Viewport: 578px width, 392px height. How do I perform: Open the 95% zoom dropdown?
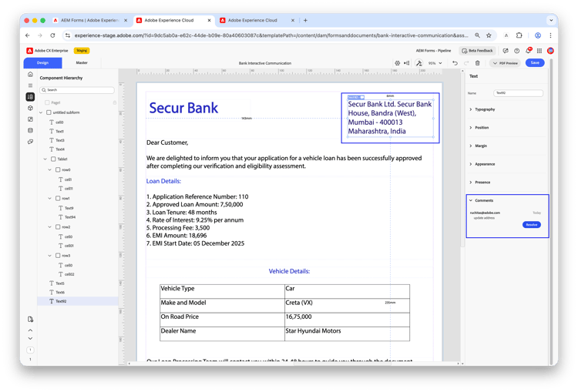pyautogui.click(x=435, y=63)
